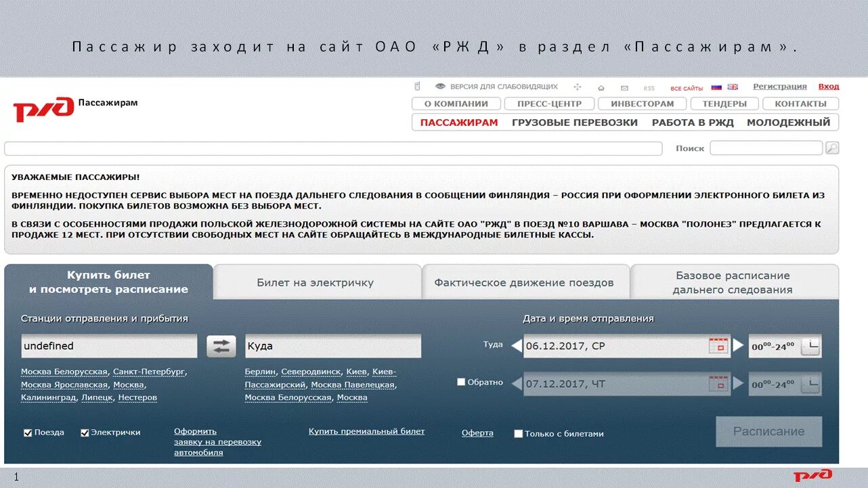Swap departure and arrival stations
The width and height of the screenshot is (868, 488).
click(221, 346)
